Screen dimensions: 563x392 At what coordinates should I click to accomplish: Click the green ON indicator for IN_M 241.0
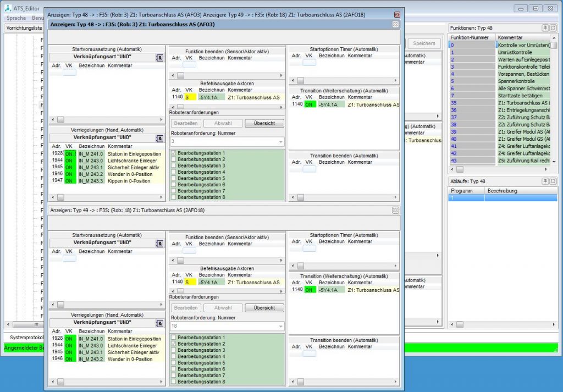[69, 153]
